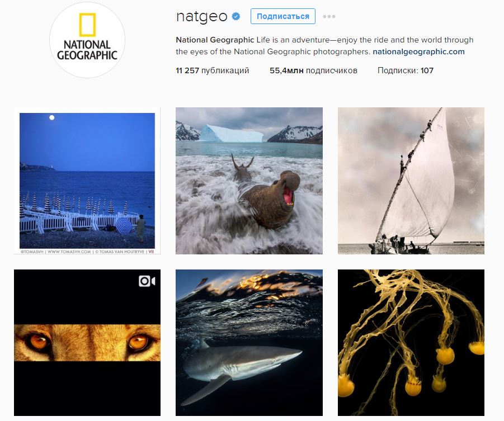Viewport: 504px width, 421px height.
Task: Click the blue verified badge next to natgeo
Action: pos(236,16)
